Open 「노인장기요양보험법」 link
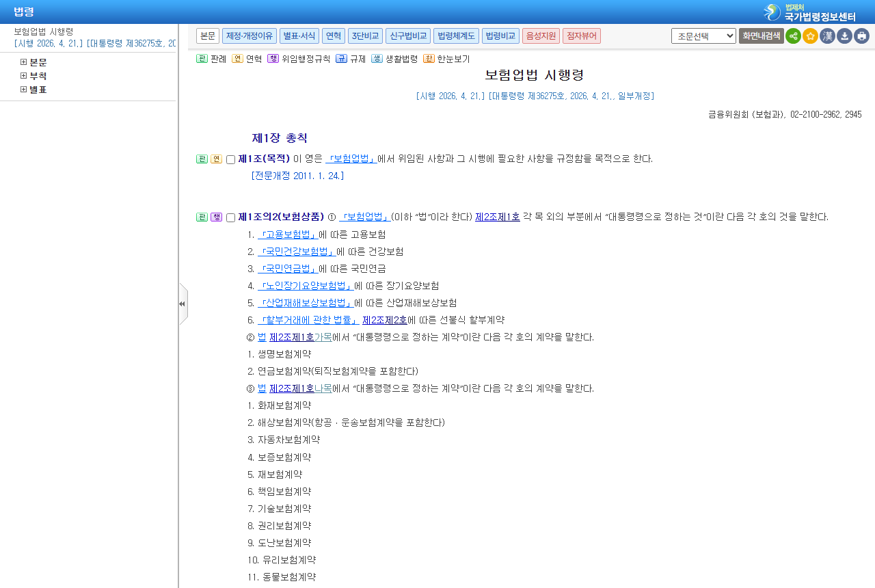The image size is (875, 588). [306, 286]
